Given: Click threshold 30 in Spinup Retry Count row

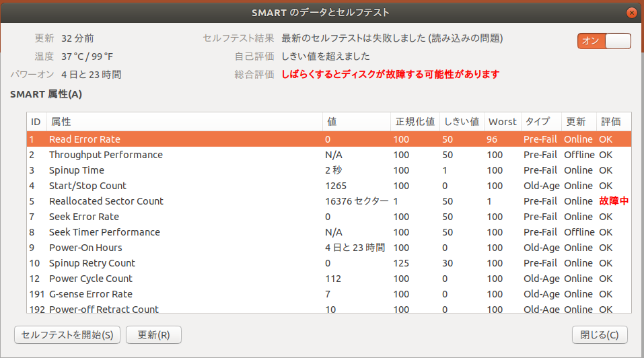Looking at the screenshot, I should pos(448,263).
